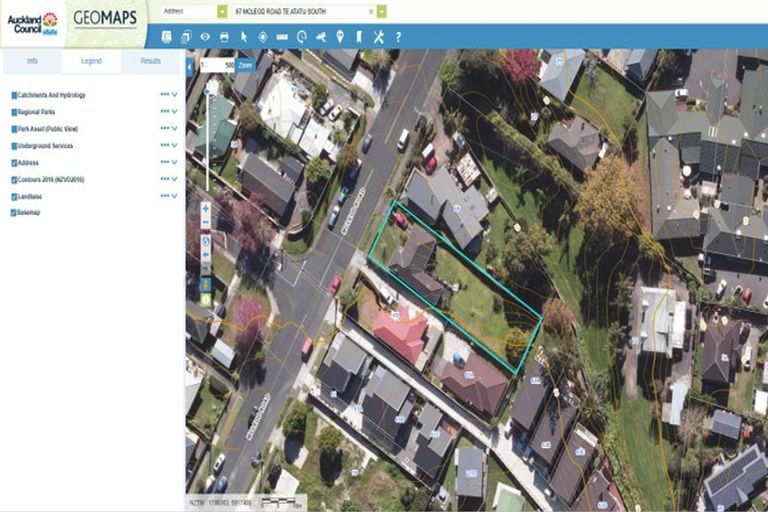Screen dimensions: 768x512
Task: Click the printer icon in the toolbar
Action: click(224, 37)
